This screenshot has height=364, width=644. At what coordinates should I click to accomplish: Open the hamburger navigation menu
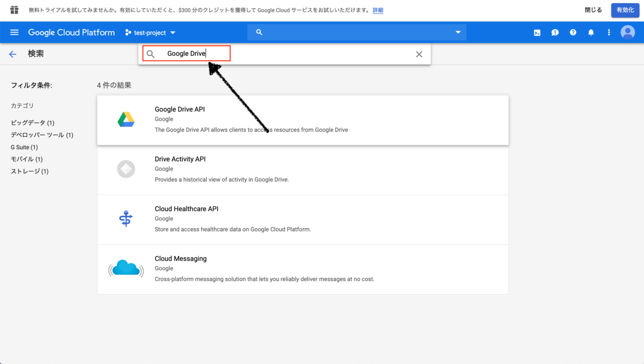tap(14, 33)
